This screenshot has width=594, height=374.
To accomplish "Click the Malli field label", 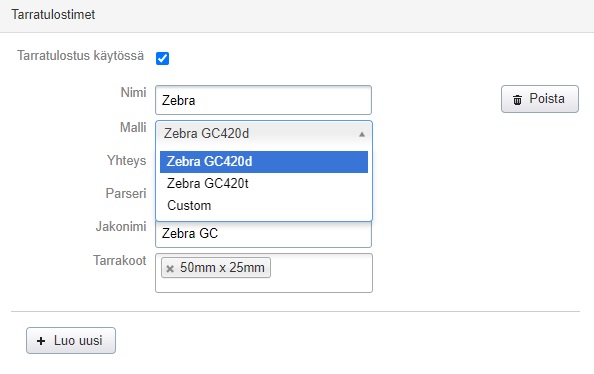I will click(x=133, y=127).
